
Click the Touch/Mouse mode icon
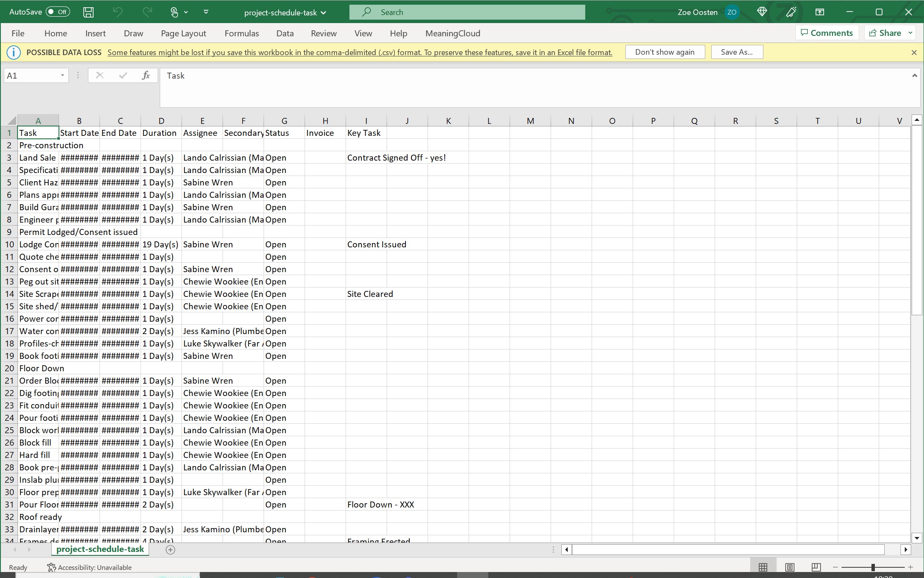[174, 12]
